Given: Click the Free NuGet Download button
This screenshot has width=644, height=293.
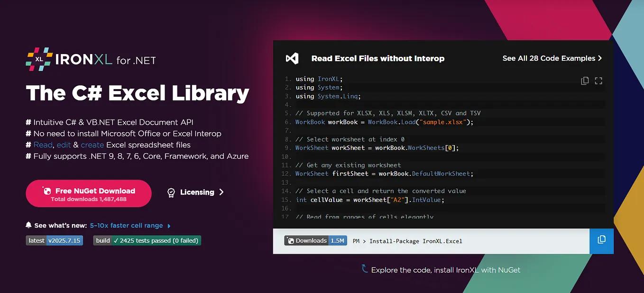Looking at the screenshot, I should (88, 193).
